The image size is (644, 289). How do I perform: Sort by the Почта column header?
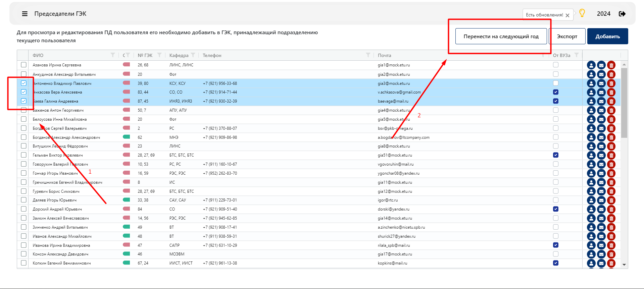point(385,55)
